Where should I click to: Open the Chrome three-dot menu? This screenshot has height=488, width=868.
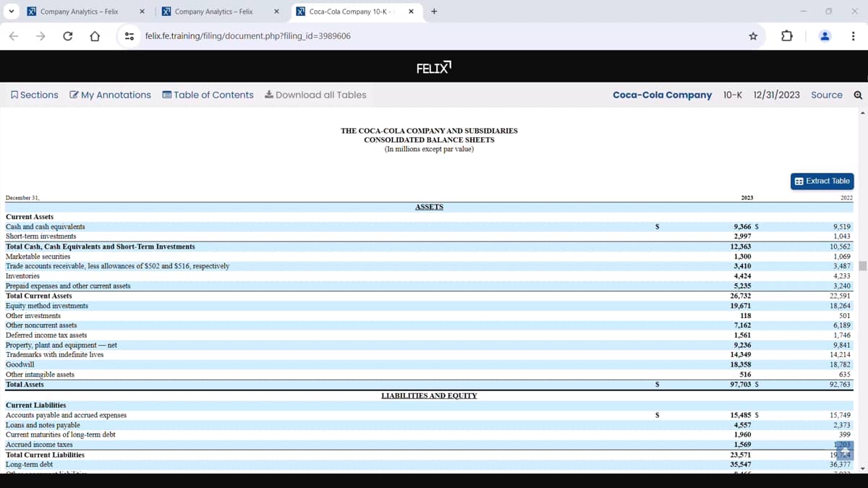click(x=854, y=35)
